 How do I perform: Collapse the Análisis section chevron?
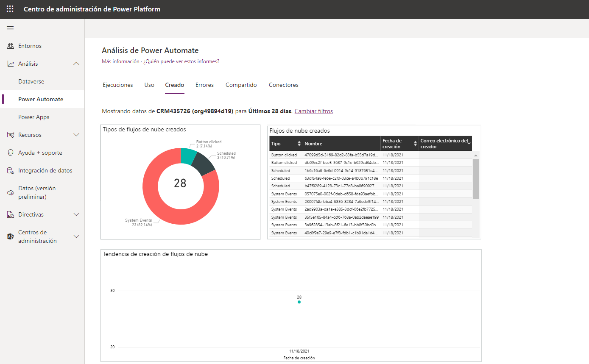click(x=76, y=64)
